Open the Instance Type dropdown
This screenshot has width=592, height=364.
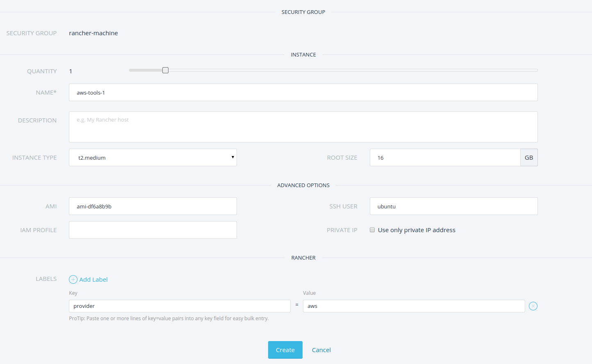[153, 158]
